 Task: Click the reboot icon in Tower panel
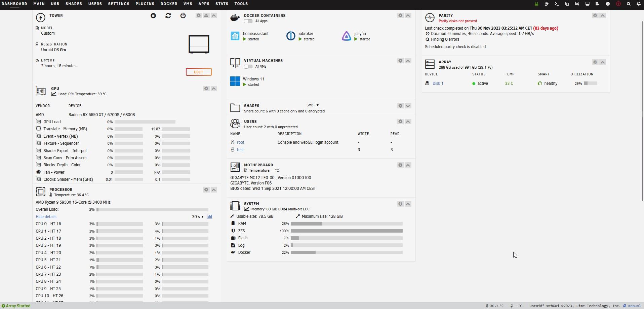[x=168, y=16]
